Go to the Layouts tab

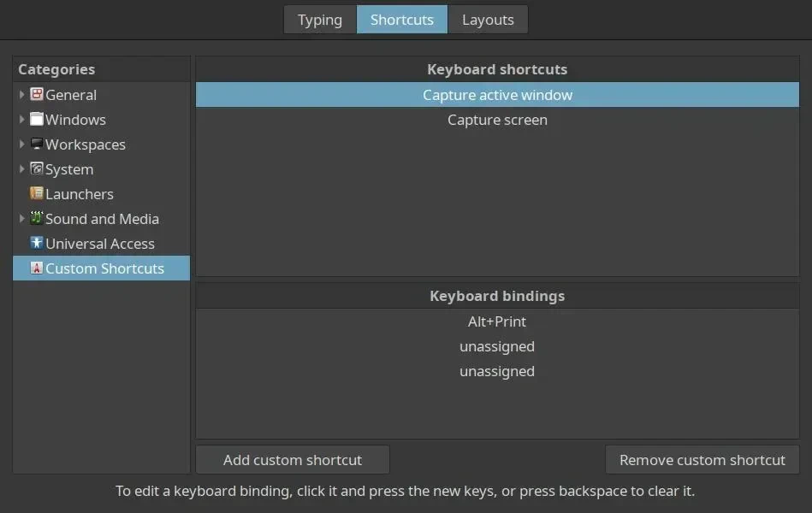pos(488,20)
